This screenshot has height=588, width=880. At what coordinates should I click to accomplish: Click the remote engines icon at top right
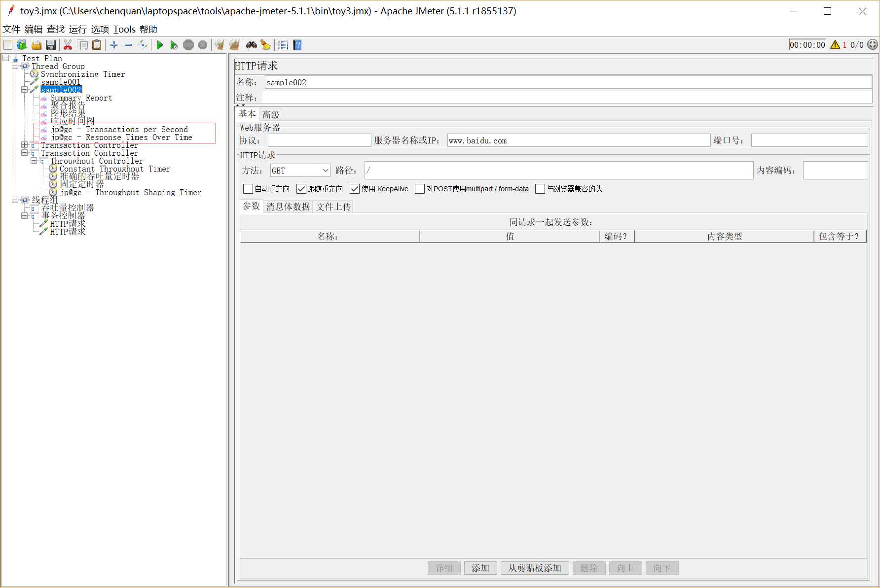click(873, 44)
